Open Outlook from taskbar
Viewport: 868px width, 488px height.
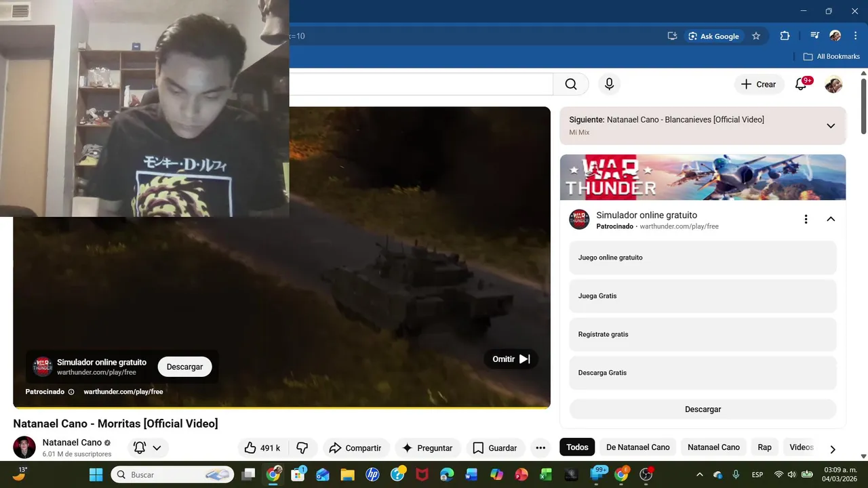pyautogui.click(x=322, y=474)
